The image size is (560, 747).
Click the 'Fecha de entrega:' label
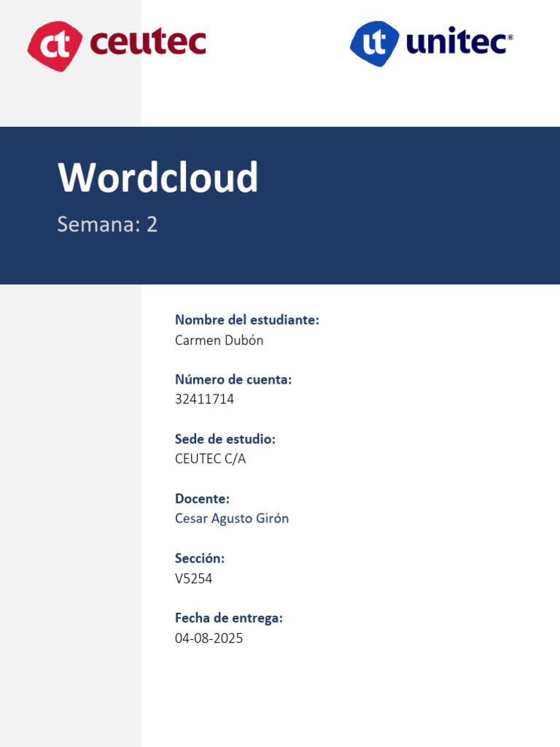pyautogui.click(x=228, y=618)
